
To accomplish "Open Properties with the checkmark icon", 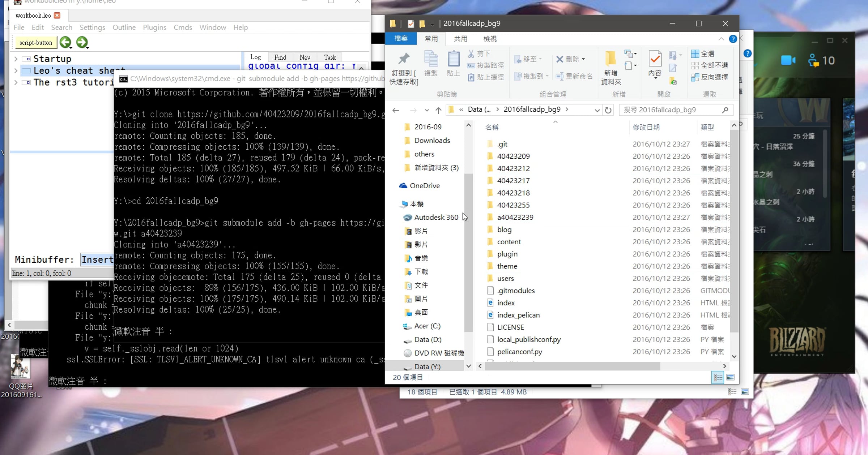I will click(x=655, y=58).
